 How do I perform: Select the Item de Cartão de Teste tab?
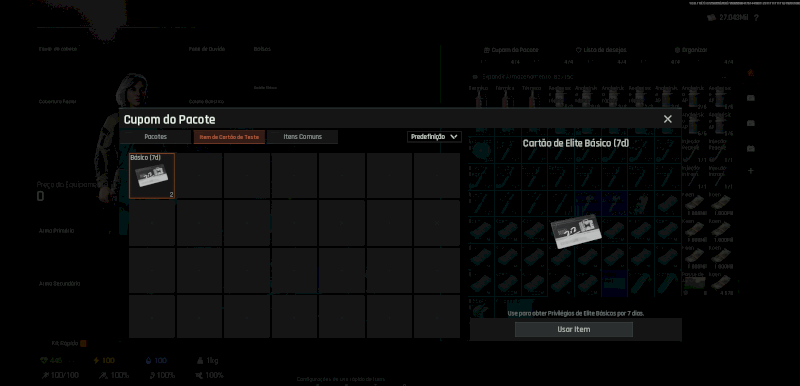(229, 137)
